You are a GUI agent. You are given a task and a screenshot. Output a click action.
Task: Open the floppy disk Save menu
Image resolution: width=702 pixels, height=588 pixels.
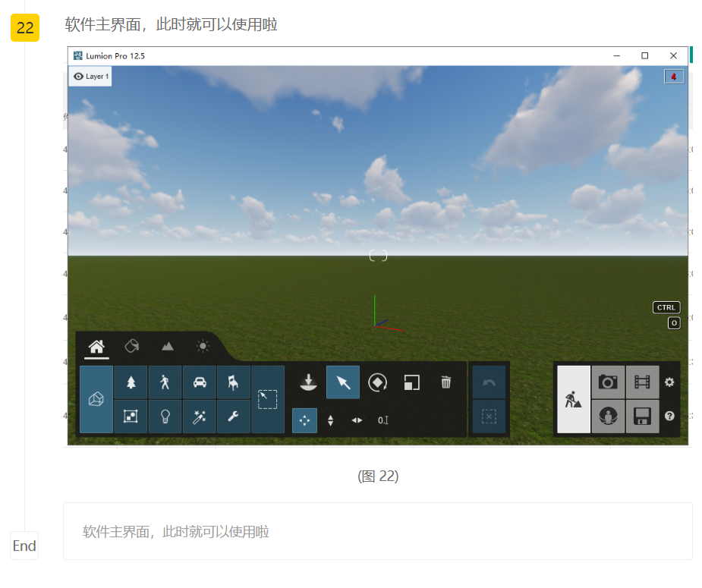tap(642, 417)
